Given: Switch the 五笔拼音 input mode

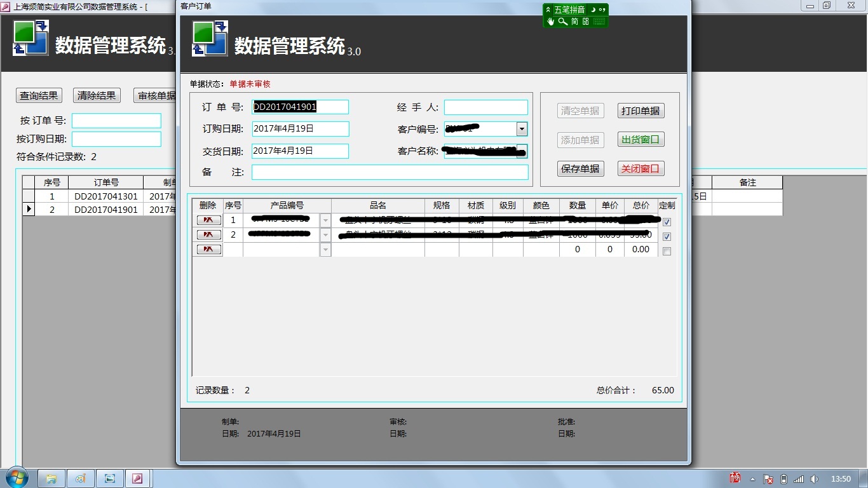Looking at the screenshot, I should 569,10.
